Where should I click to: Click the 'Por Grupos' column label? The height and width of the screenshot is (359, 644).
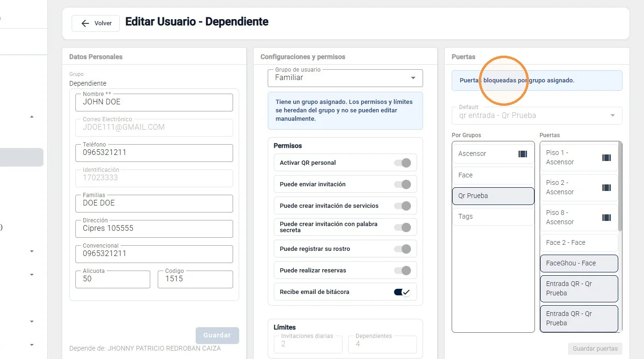click(467, 135)
